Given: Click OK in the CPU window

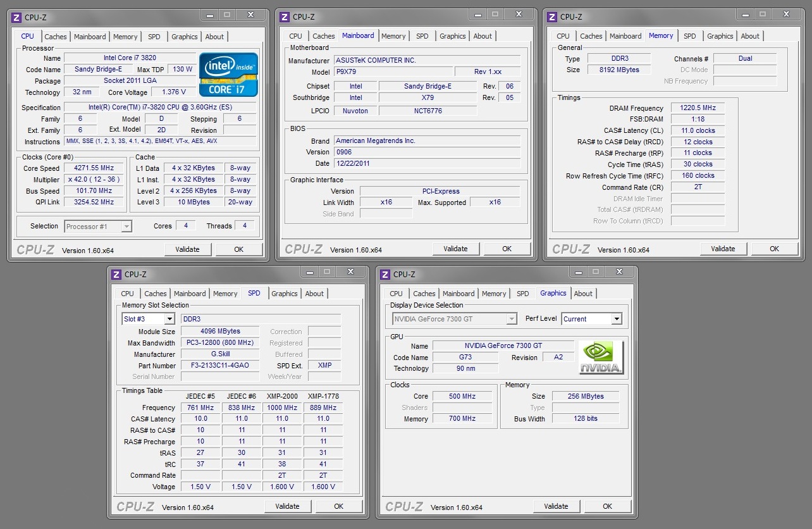Looking at the screenshot, I should [x=239, y=249].
